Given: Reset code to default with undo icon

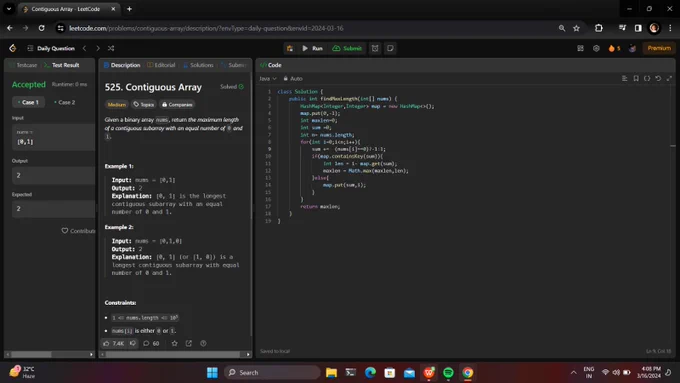Looking at the screenshot, I should tap(658, 79).
